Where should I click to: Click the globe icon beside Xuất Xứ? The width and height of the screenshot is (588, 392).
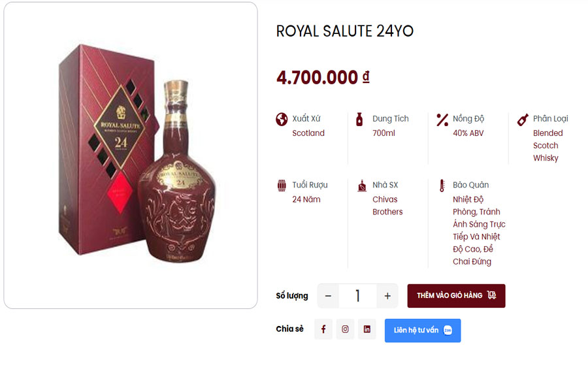click(282, 119)
